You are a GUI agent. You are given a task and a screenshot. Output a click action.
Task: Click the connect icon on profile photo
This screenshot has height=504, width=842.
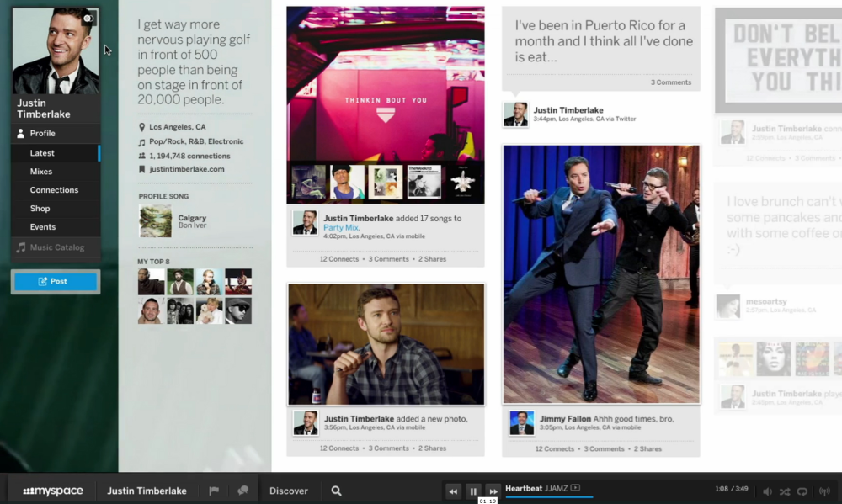[88, 18]
